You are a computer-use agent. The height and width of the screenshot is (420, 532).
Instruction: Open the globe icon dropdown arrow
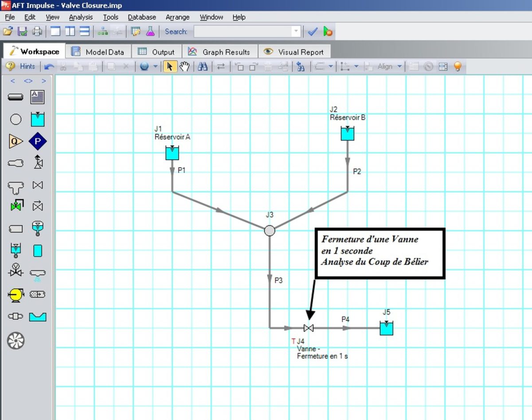156,67
